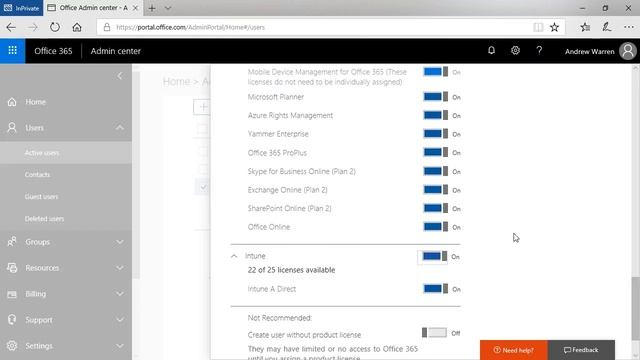Screen dimensions: 640x360
Task: Open the favorites hub icon
Action: pos(585,27)
